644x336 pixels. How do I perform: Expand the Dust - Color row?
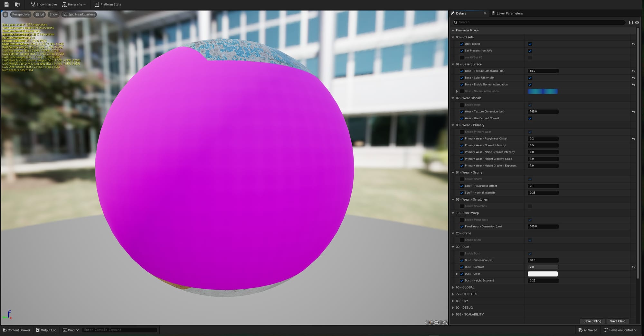(x=457, y=274)
